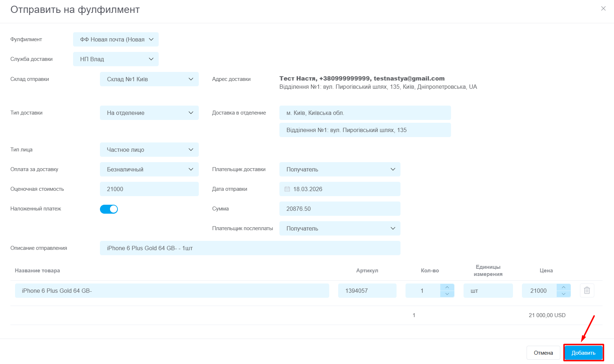Open calendar for shipping date field
This screenshot has width=614, height=364.
click(x=287, y=189)
